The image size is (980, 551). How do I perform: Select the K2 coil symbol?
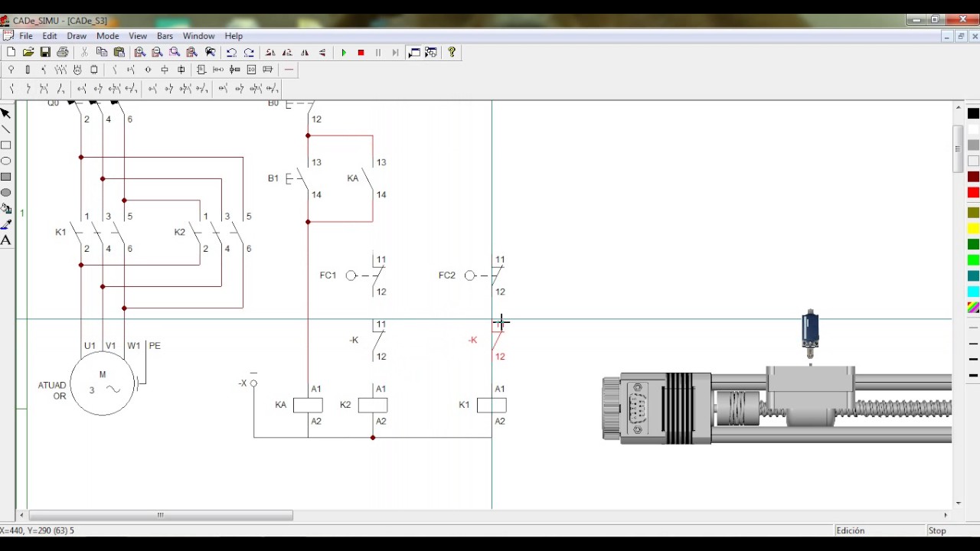coord(373,405)
